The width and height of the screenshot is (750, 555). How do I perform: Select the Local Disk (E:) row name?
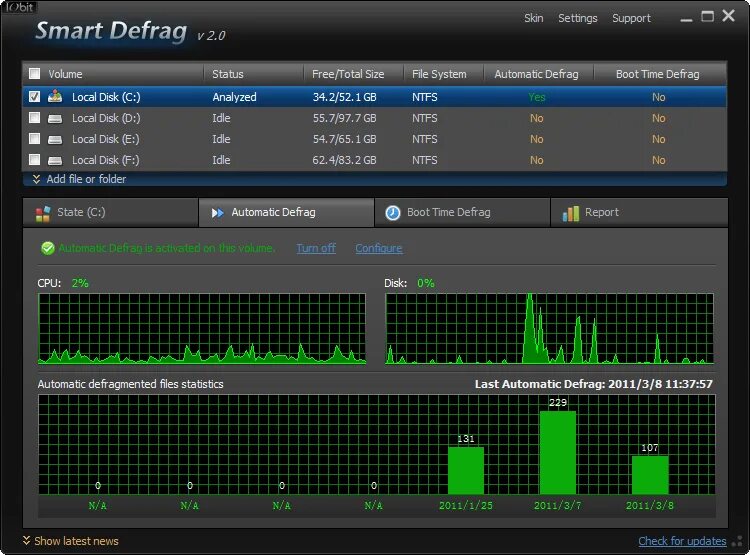(x=106, y=139)
